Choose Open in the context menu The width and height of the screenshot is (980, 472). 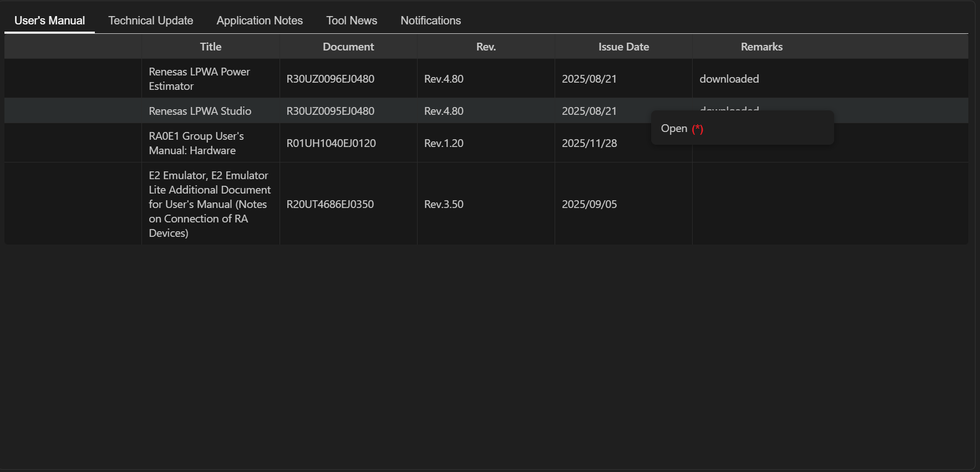point(742,128)
